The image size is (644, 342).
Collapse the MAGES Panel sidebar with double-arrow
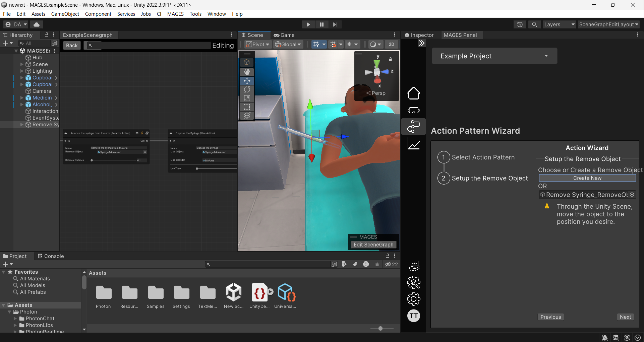click(x=422, y=43)
